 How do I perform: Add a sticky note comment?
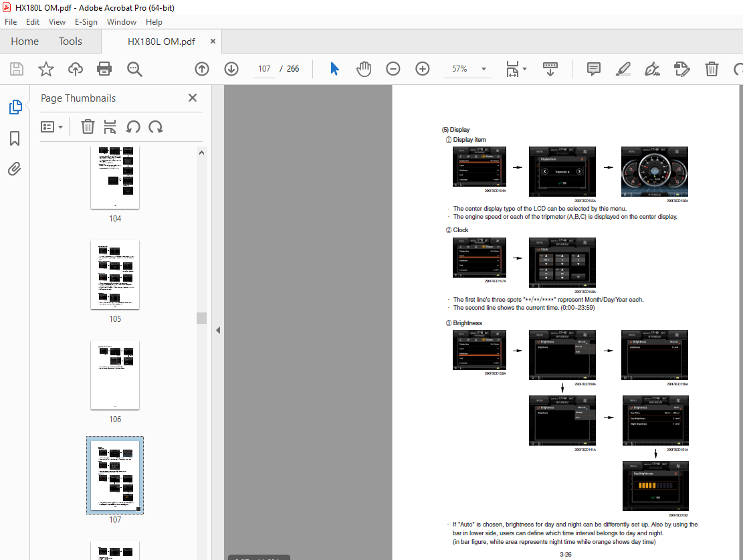[594, 69]
